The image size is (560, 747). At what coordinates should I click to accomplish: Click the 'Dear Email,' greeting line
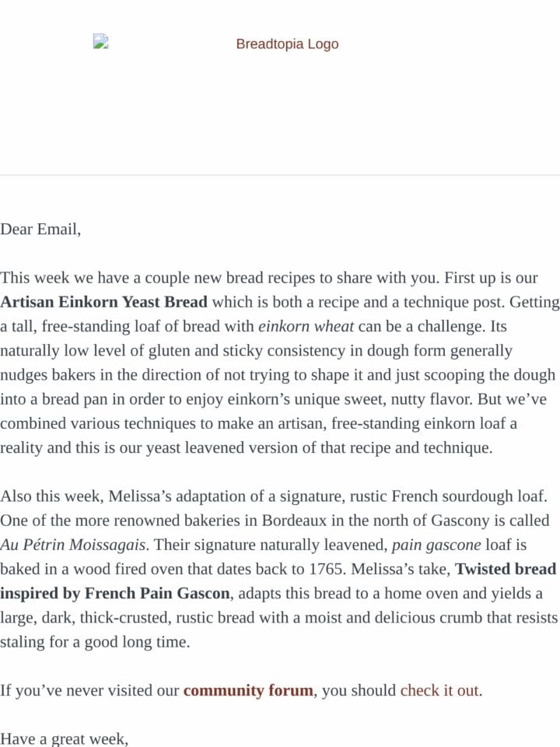(40, 229)
